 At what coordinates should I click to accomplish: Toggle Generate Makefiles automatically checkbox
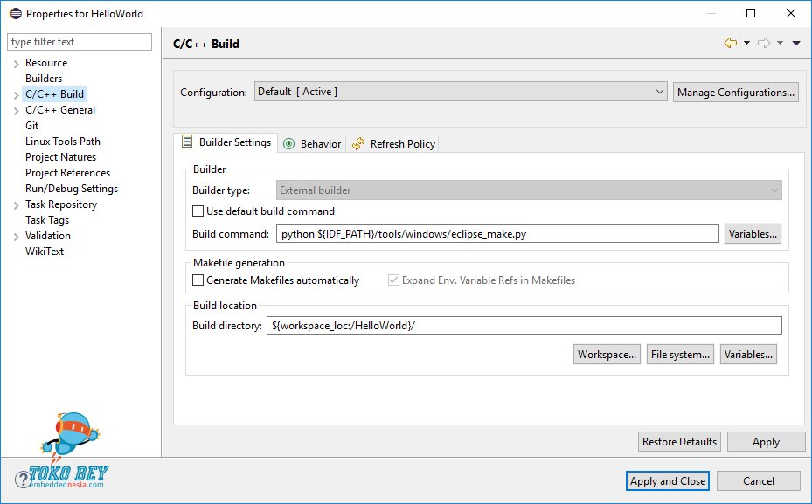pos(198,280)
